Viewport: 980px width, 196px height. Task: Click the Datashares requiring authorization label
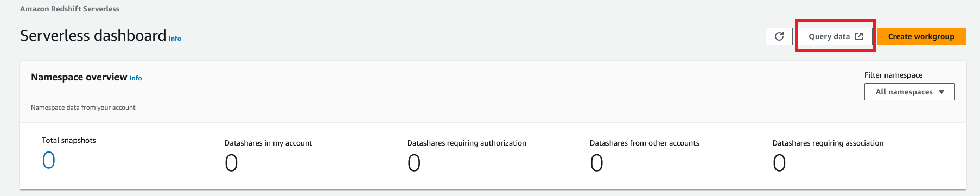(x=467, y=143)
